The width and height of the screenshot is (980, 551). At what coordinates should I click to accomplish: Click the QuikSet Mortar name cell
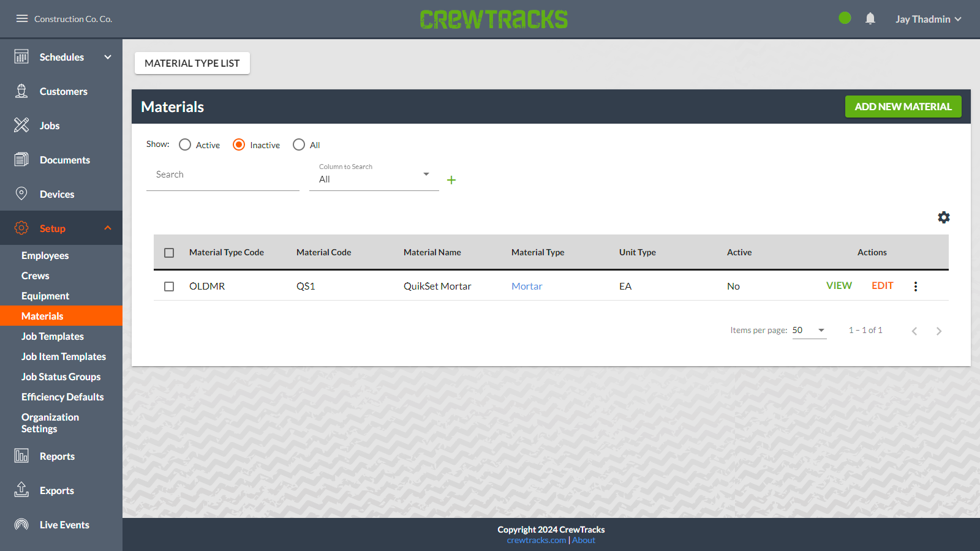tap(437, 287)
